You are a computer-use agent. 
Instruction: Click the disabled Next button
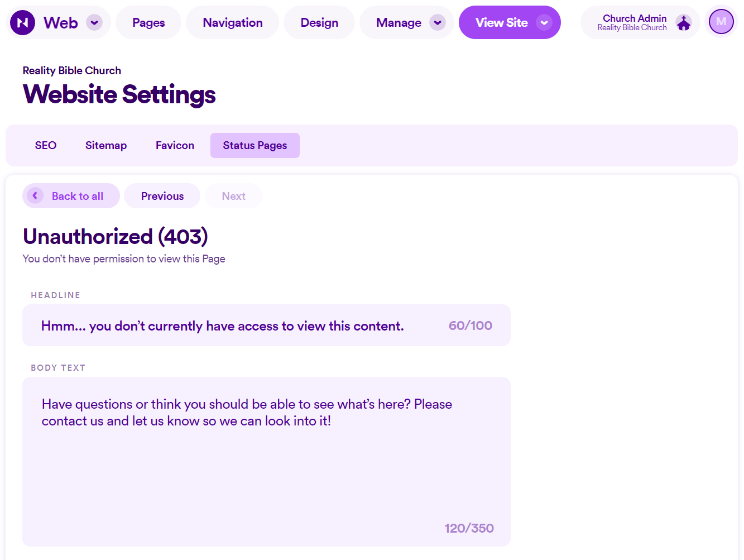click(x=233, y=195)
